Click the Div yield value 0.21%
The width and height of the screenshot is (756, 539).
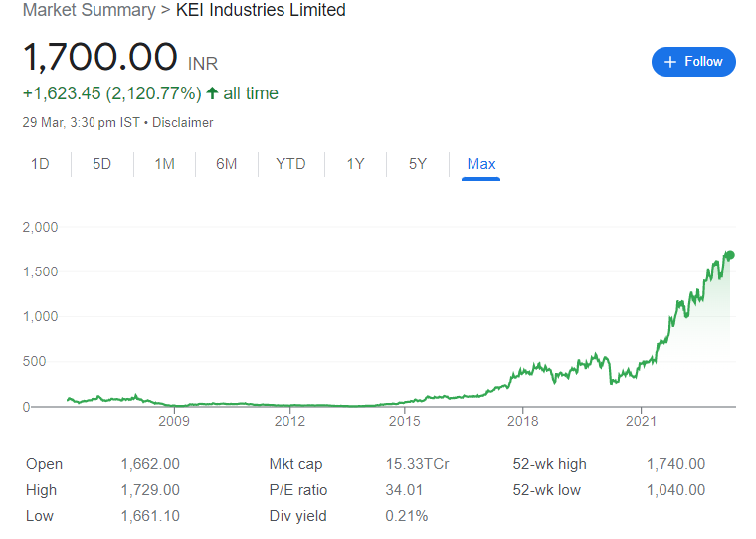click(x=407, y=516)
